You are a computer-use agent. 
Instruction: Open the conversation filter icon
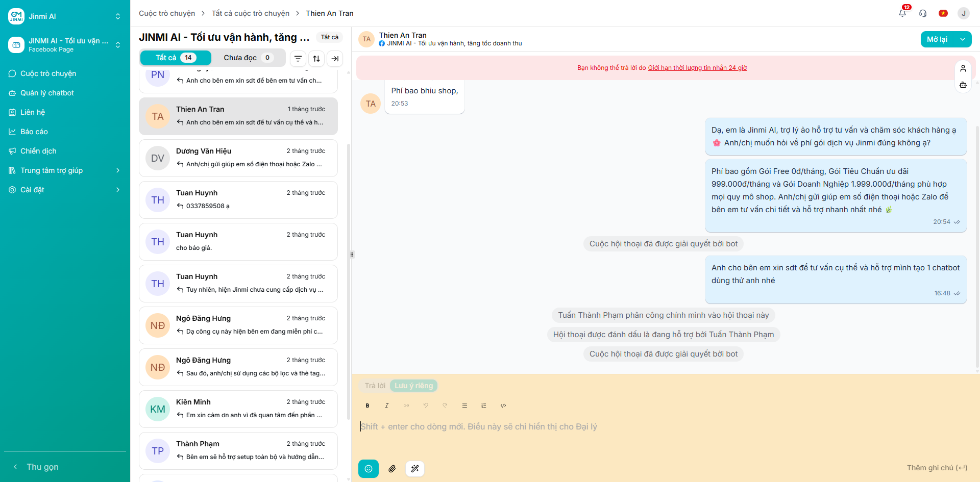point(298,59)
